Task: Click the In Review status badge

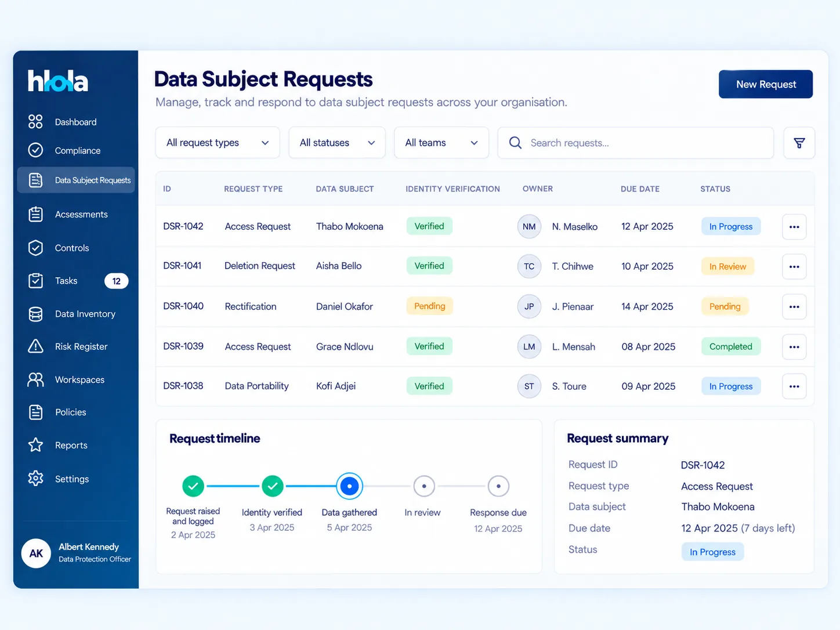Action: (727, 266)
